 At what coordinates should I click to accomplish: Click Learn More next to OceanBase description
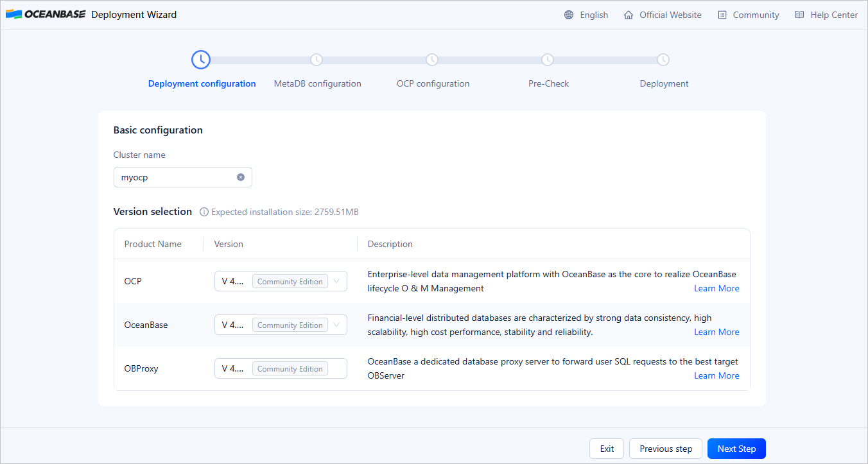(x=716, y=332)
